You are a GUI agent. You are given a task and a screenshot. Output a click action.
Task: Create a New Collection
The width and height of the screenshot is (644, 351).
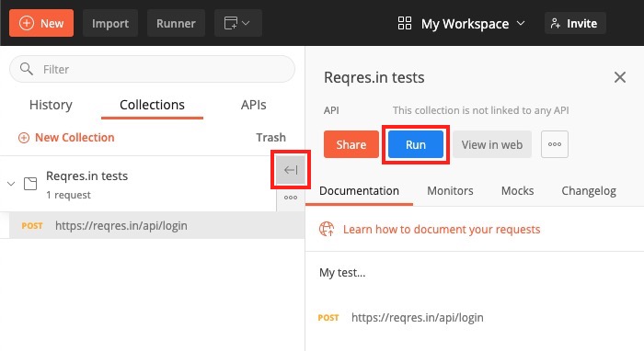click(66, 137)
